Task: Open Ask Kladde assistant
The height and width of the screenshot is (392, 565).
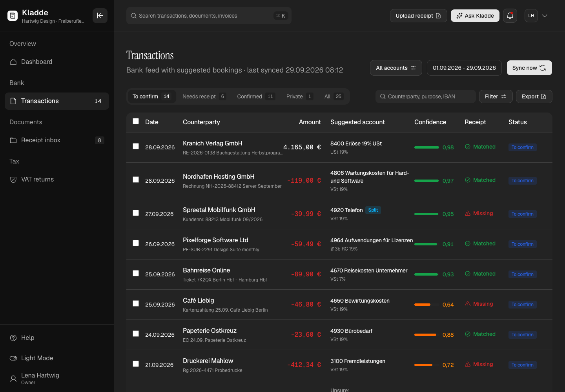Action: [x=475, y=16]
